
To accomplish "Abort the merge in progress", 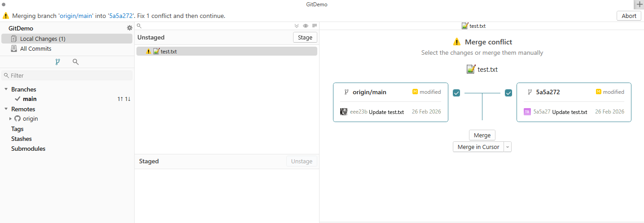I will (629, 16).
